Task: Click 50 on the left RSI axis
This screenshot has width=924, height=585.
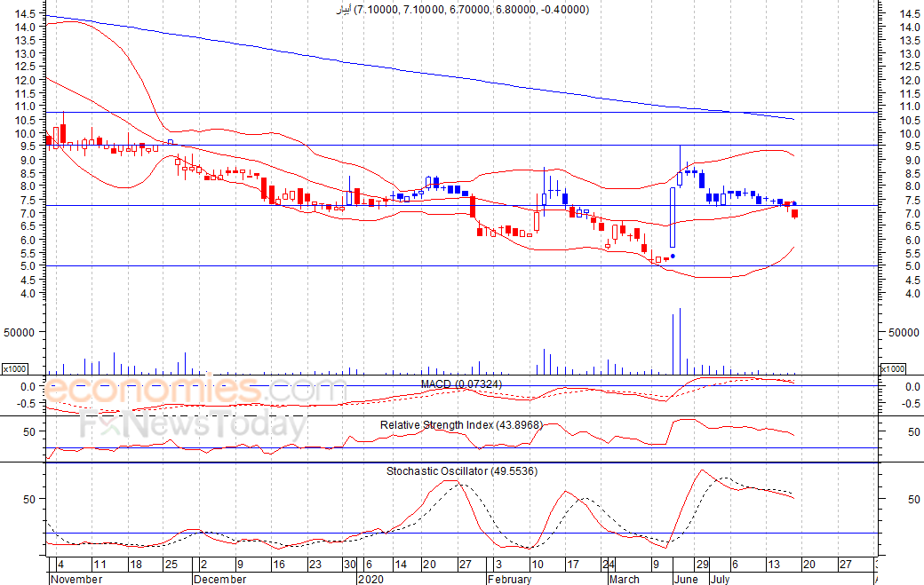Action: pyautogui.click(x=29, y=432)
